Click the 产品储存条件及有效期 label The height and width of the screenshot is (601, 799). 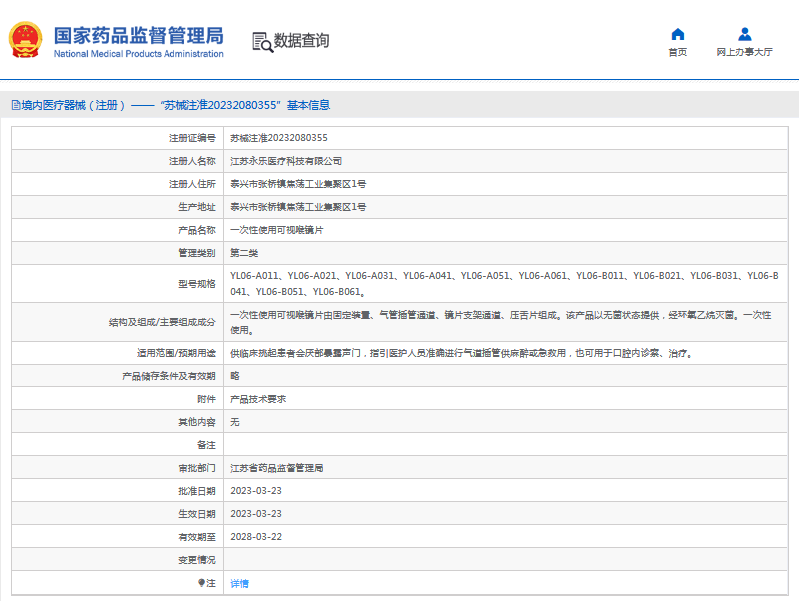(x=169, y=376)
